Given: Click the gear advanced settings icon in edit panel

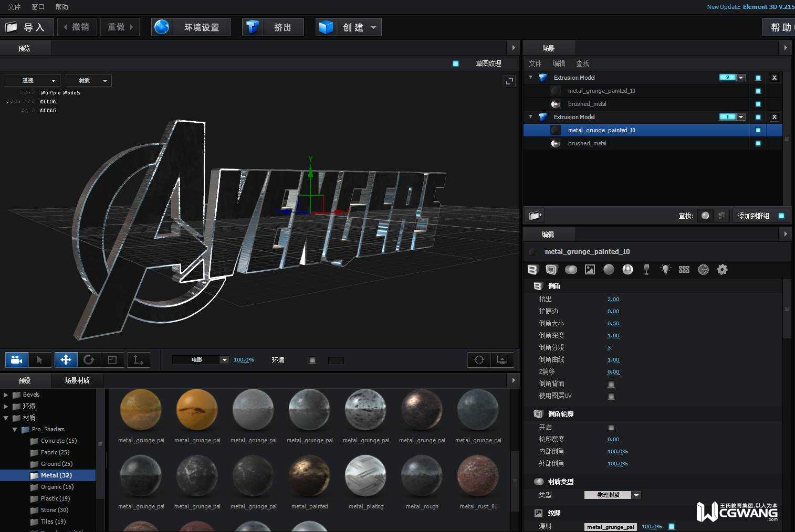Looking at the screenshot, I should pyautogui.click(x=723, y=270).
